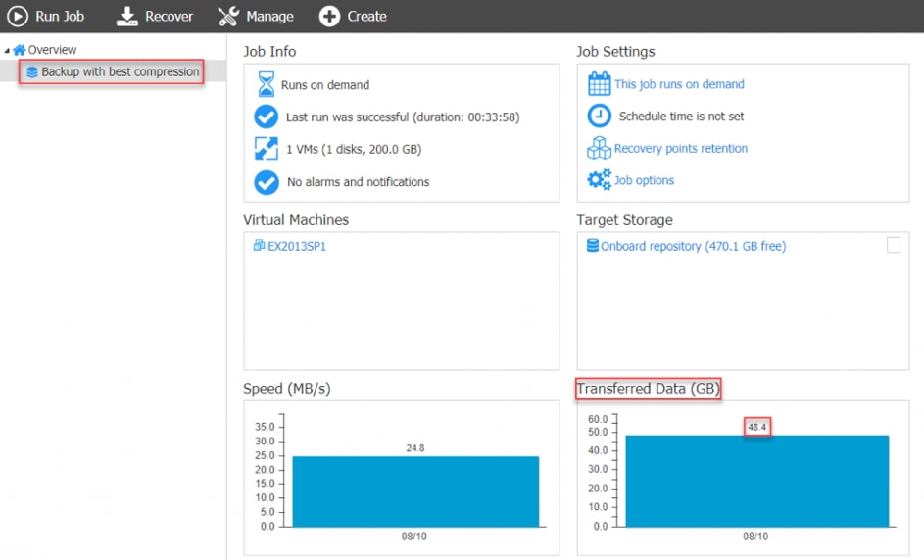This screenshot has height=560, width=924.
Task: Click the Manage wrench icon
Action: coord(228,16)
